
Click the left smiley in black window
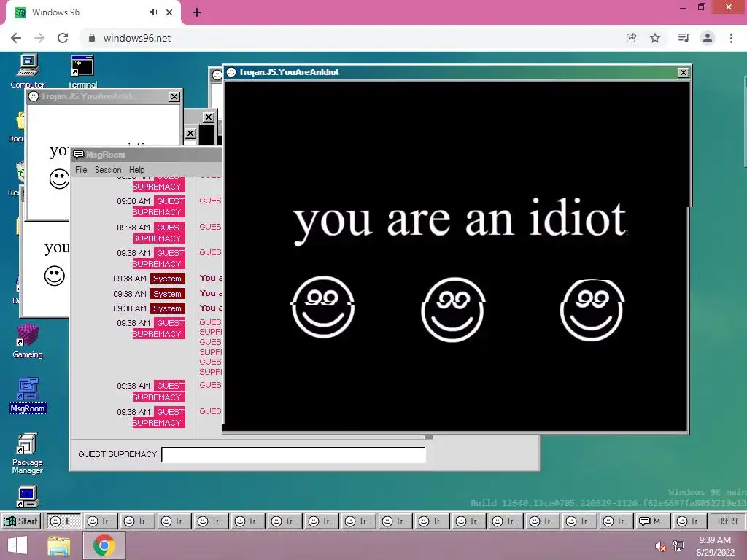tap(323, 307)
